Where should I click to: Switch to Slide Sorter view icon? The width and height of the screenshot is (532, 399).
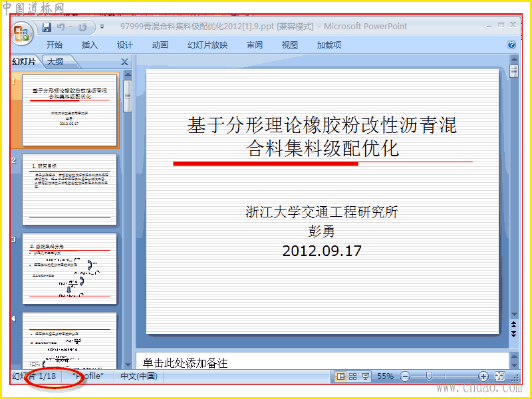(352, 376)
